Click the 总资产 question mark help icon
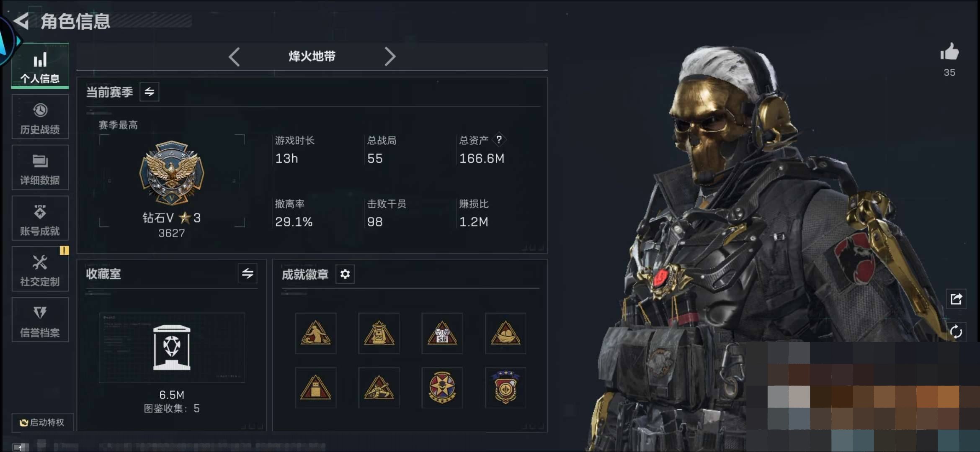The height and width of the screenshot is (452, 980). pos(499,139)
